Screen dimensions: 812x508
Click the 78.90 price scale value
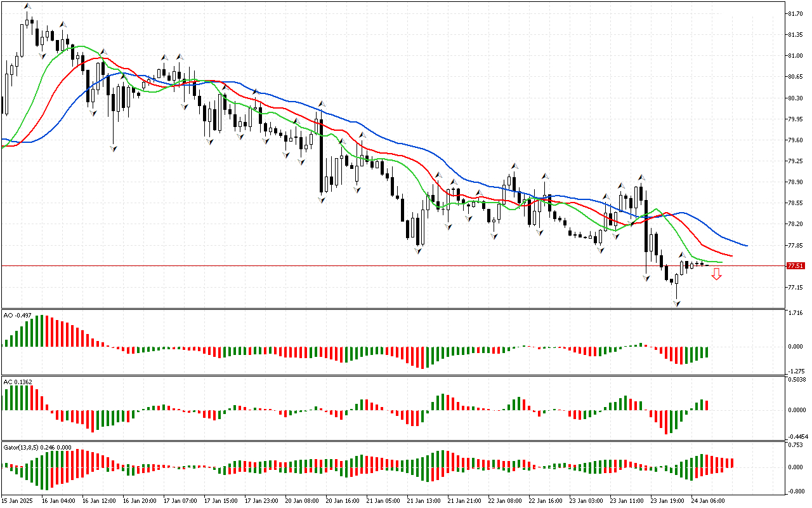pyautogui.click(x=796, y=182)
